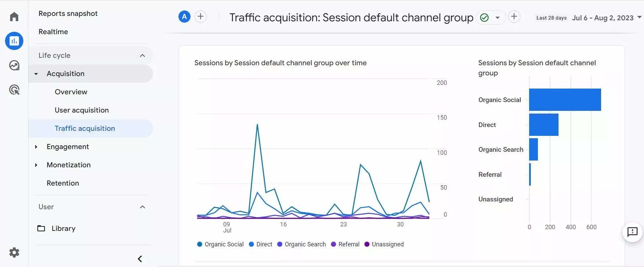Screen dimensions: 644x267
Task: Open the Advertising icon in left rail
Action: tap(14, 90)
